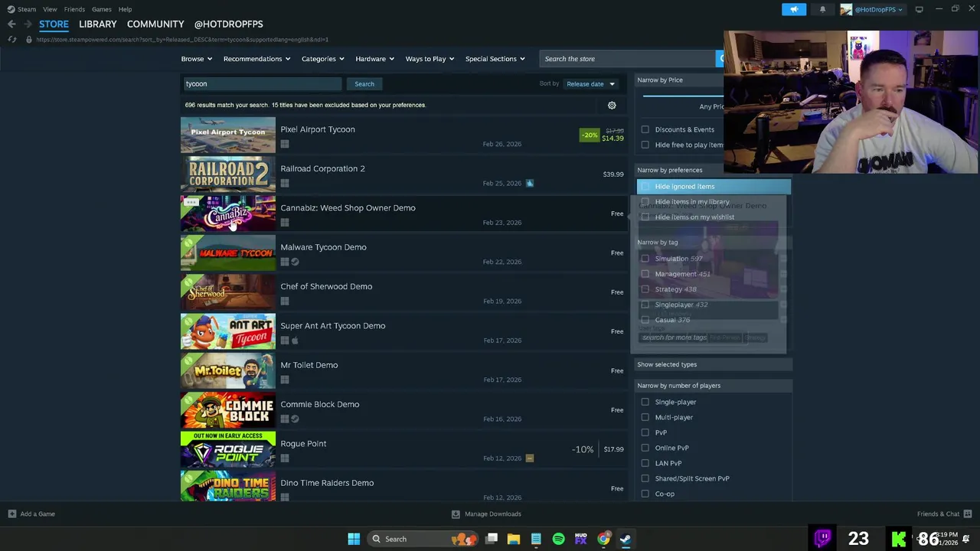Click the tycoon search term field
Screen dimensions: 980x551
262,84
